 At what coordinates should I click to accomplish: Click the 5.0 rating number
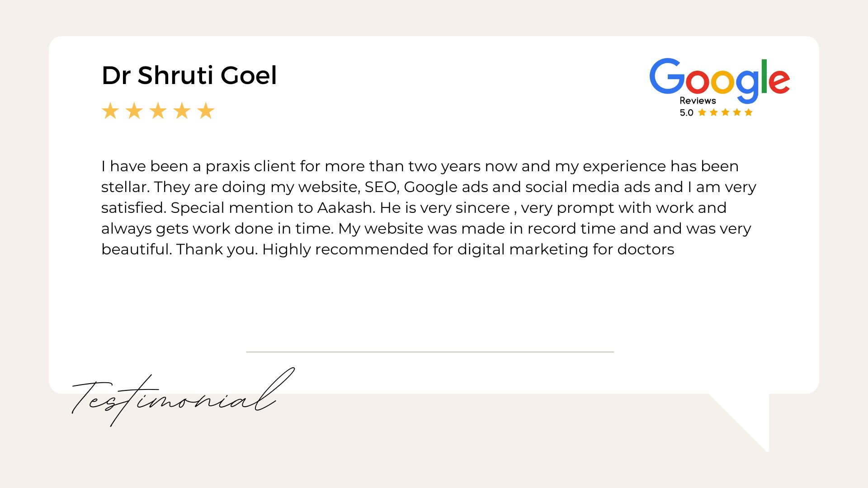[x=686, y=113]
